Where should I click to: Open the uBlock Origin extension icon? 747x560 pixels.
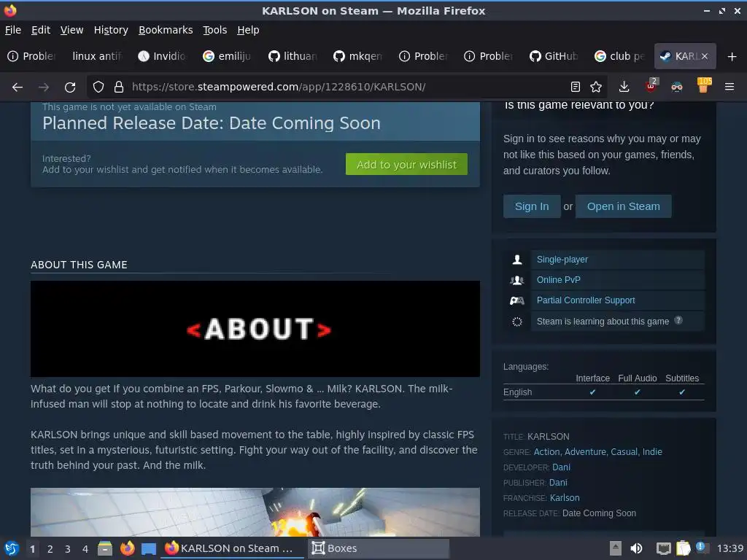[651, 86]
